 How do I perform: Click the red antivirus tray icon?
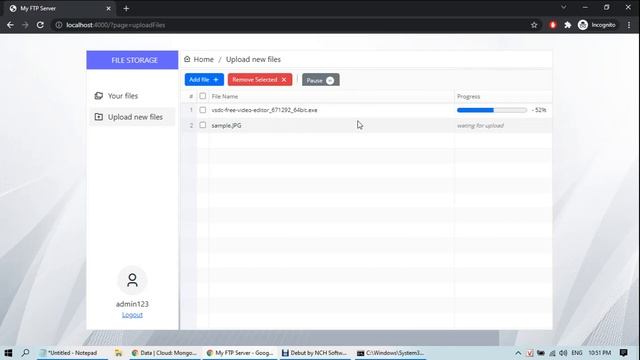(x=530, y=353)
